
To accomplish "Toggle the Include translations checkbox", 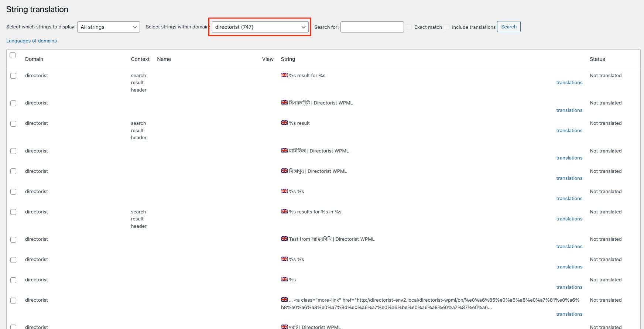I will click(x=447, y=27).
